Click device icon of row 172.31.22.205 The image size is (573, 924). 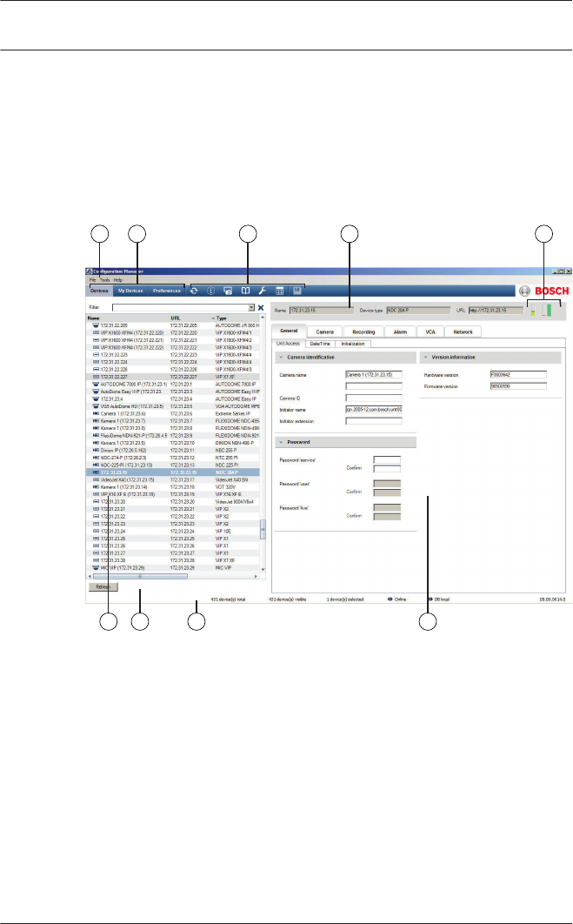pos(96,325)
